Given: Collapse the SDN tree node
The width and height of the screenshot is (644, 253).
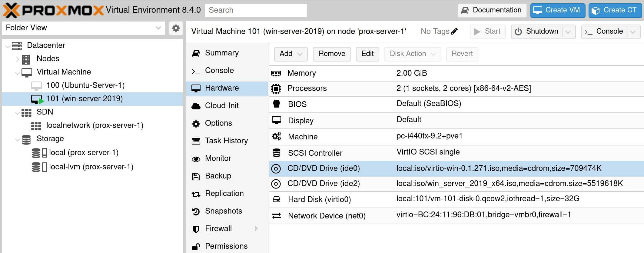Looking at the screenshot, I should [17, 113].
